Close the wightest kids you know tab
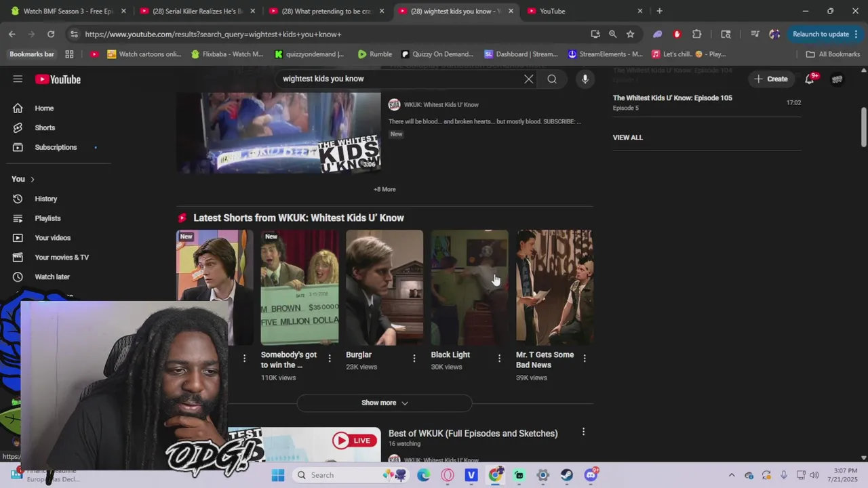This screenshot has height=488, width=868. pyautogui.click(x=511, y=11)
